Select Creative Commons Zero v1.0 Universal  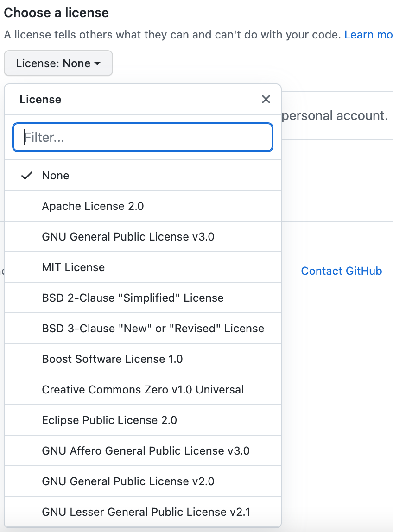tap(143, 390)
